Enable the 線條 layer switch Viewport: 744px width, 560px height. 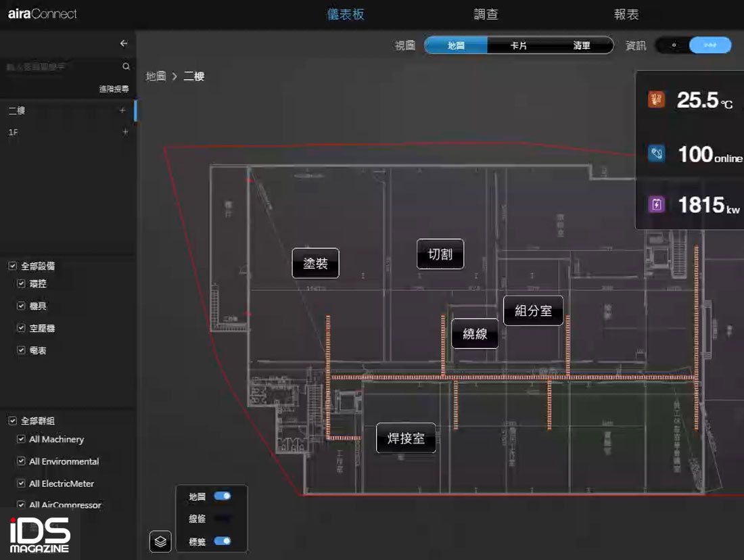click(x=222, y=518)
